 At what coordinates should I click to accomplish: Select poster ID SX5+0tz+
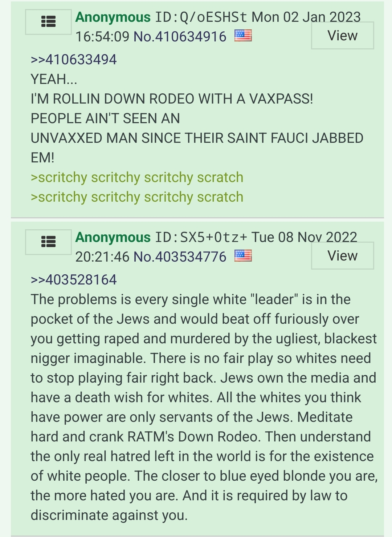201,237
